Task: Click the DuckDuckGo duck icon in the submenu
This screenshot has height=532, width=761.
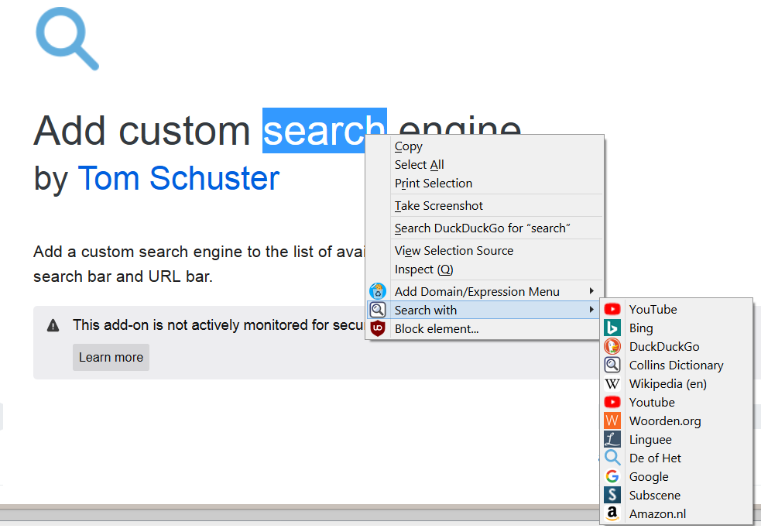Action: coord(612,346)
